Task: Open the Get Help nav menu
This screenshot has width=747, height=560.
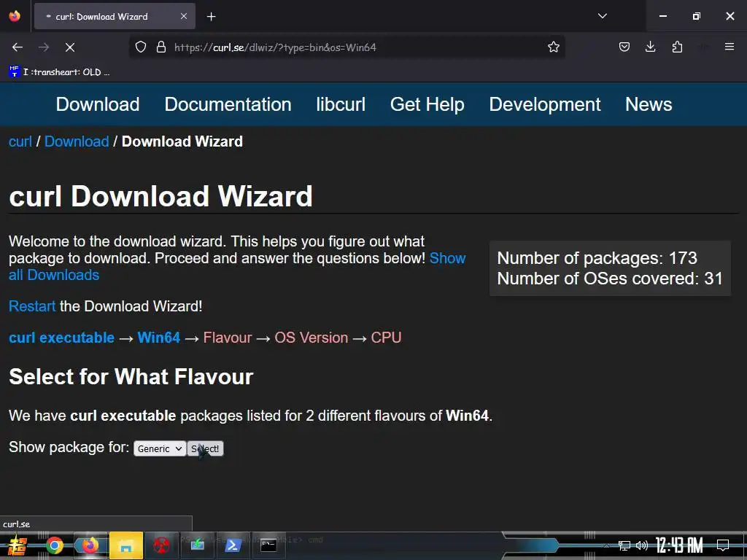Action: pos(427,104)
